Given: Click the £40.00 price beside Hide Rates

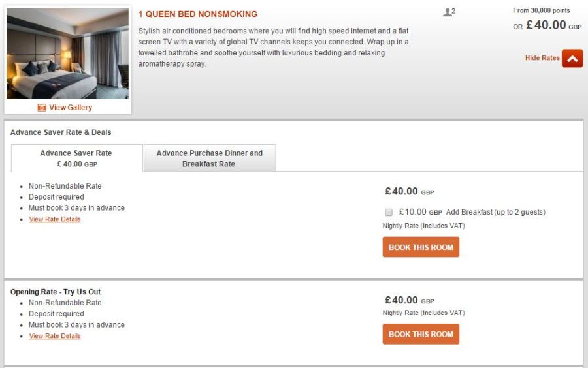Looking at the screenshot, I should coord(546,25).
